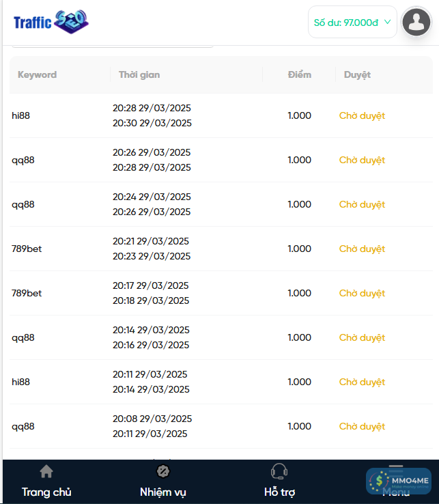Screen dimensions: 439x504
Task: Click the Nhiệm vụ task icon
Action: coord(163,471)
